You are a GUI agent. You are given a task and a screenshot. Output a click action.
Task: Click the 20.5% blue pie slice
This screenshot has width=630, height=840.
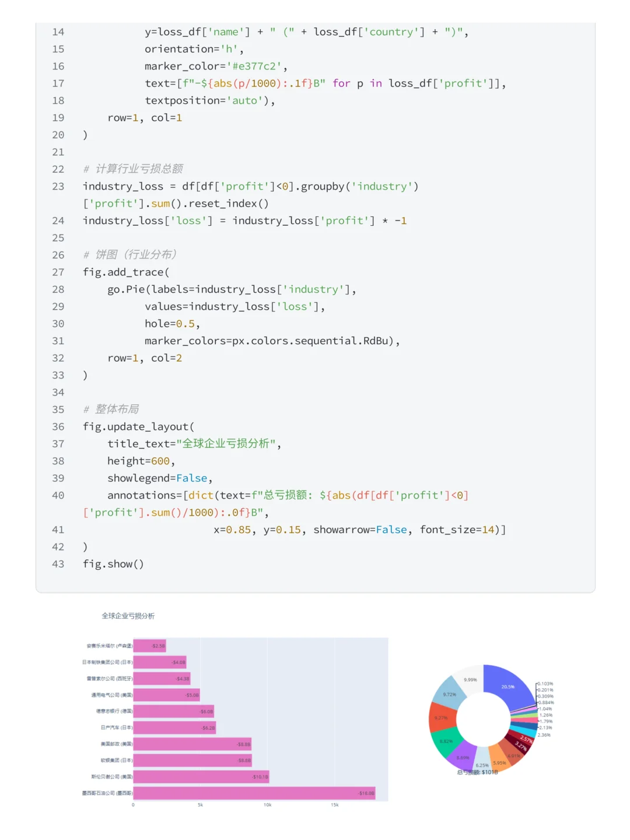pyautogui.click(x=509, y=687)
